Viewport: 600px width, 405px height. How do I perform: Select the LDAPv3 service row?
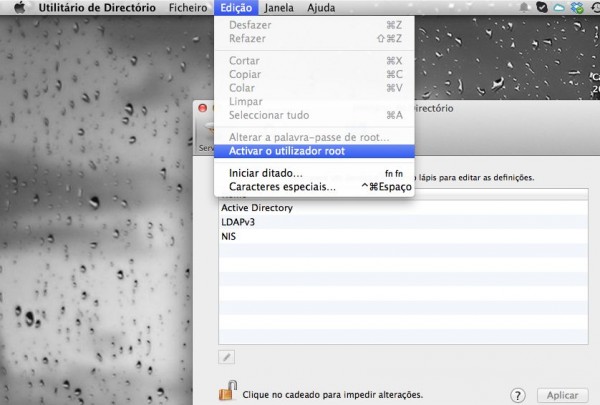403,222
